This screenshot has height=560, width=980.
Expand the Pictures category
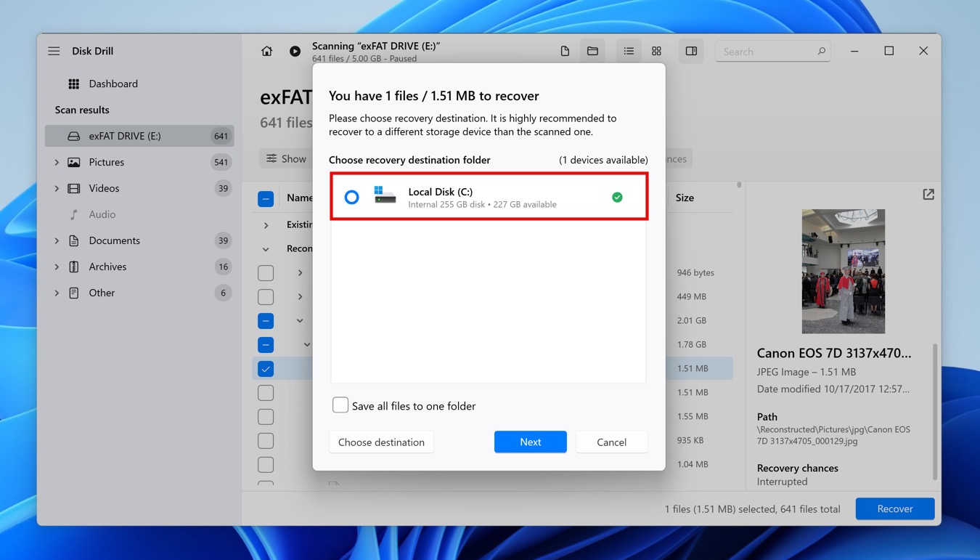[x=57, y=163]
